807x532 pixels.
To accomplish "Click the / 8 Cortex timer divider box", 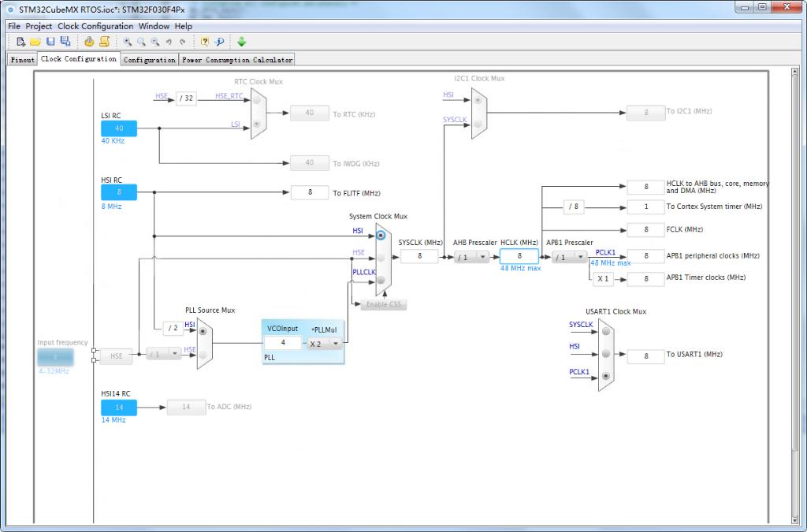I will coord(574,206).
